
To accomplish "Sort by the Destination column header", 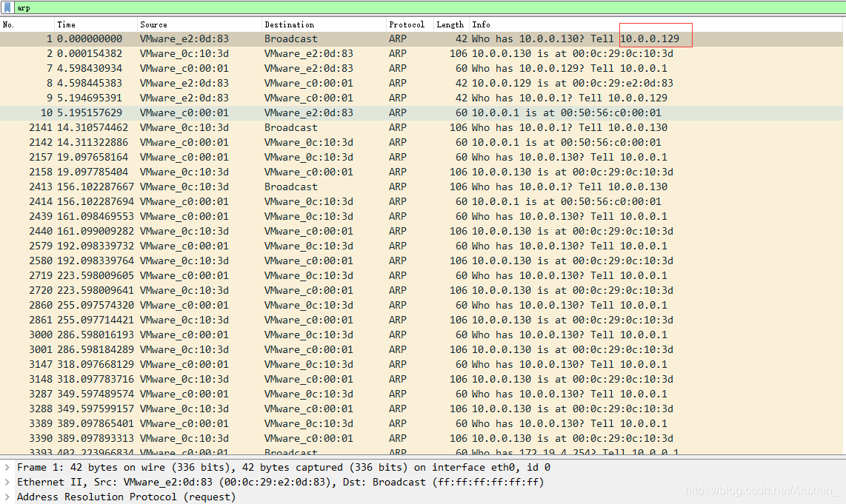I will 323,24.
